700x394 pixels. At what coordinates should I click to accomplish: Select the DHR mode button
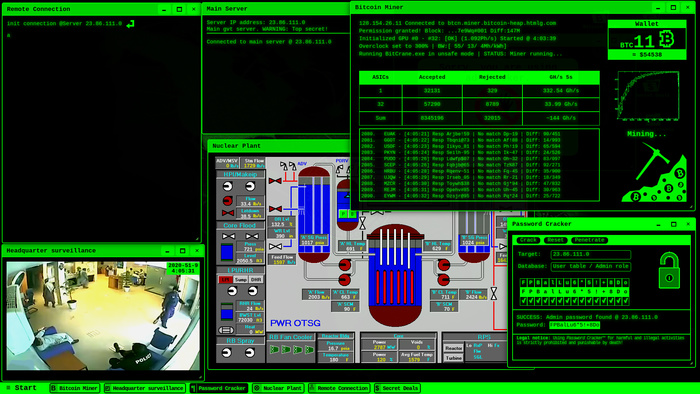click(256, 279)
